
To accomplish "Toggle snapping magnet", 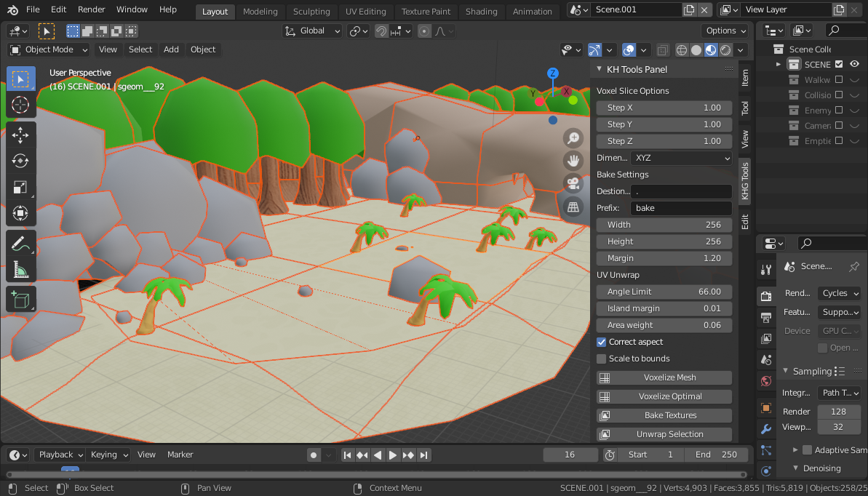I will click(x=381, y=31).
